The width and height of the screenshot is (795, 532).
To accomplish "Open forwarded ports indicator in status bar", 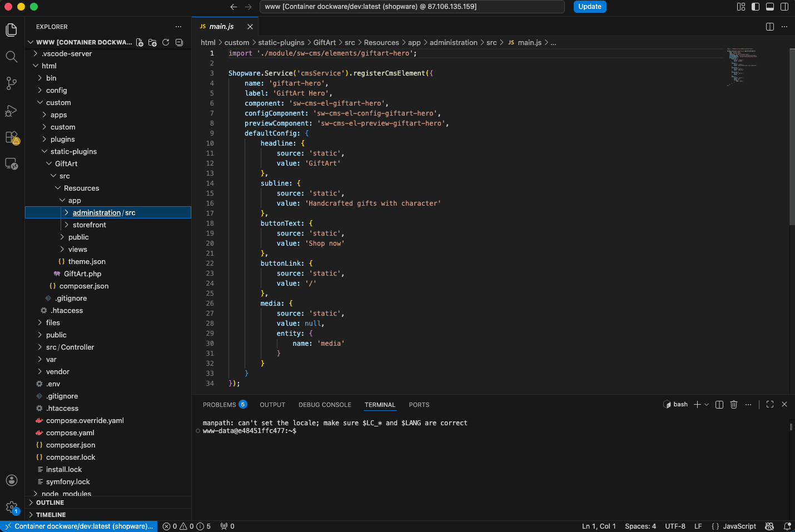I will [227, 526].
